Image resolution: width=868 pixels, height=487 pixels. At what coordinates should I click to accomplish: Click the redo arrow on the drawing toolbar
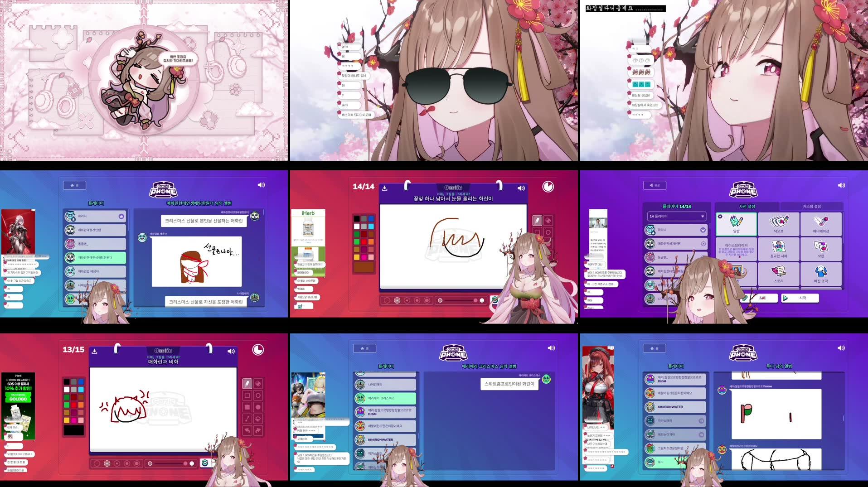pos(258,429)
